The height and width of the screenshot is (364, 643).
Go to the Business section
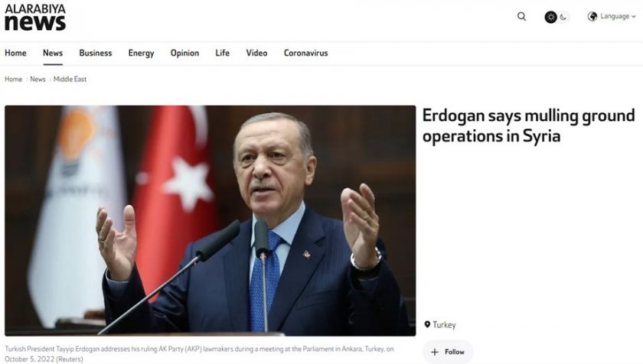pyautogui.click(x=96, y=53)
